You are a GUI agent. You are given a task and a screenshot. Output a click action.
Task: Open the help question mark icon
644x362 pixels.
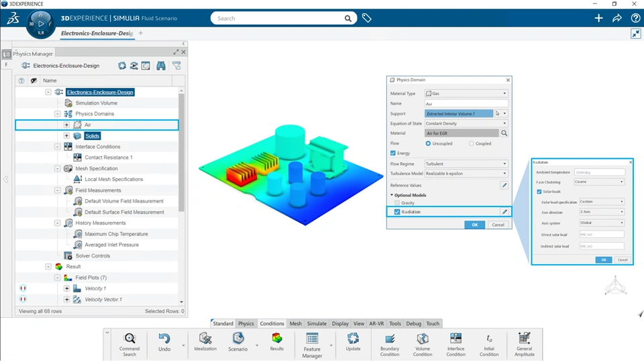pos(635,18)
